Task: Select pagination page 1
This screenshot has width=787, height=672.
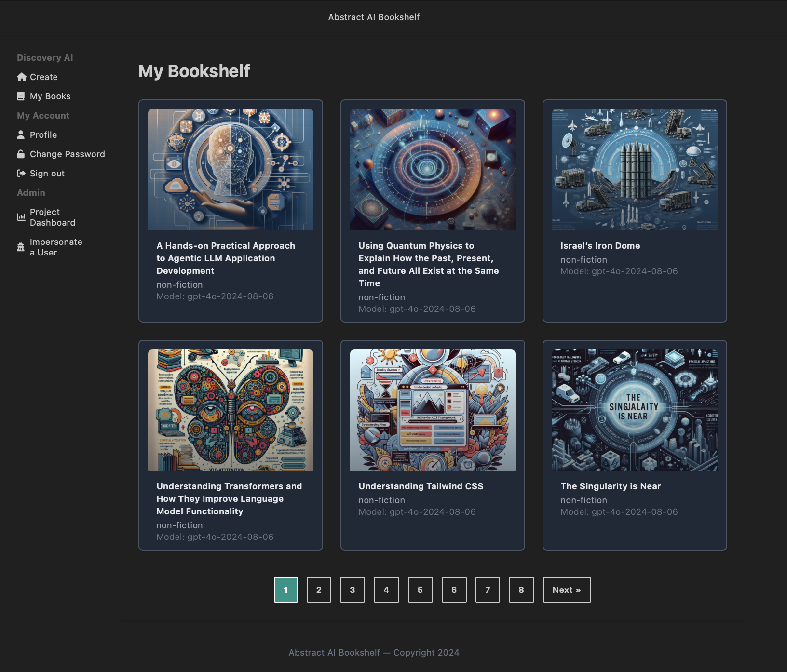Action: pyautogui.click(x=286, y=590)
